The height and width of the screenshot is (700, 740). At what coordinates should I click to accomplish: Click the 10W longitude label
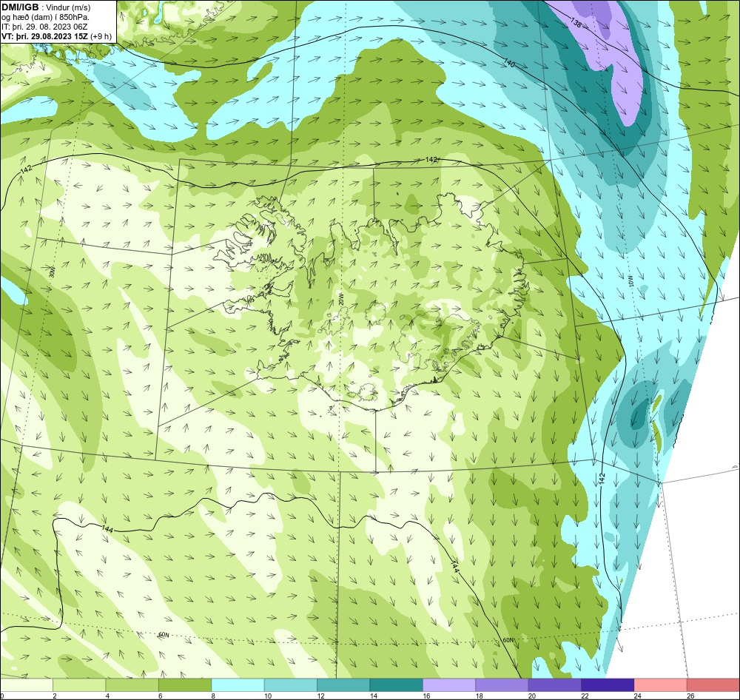631,282
